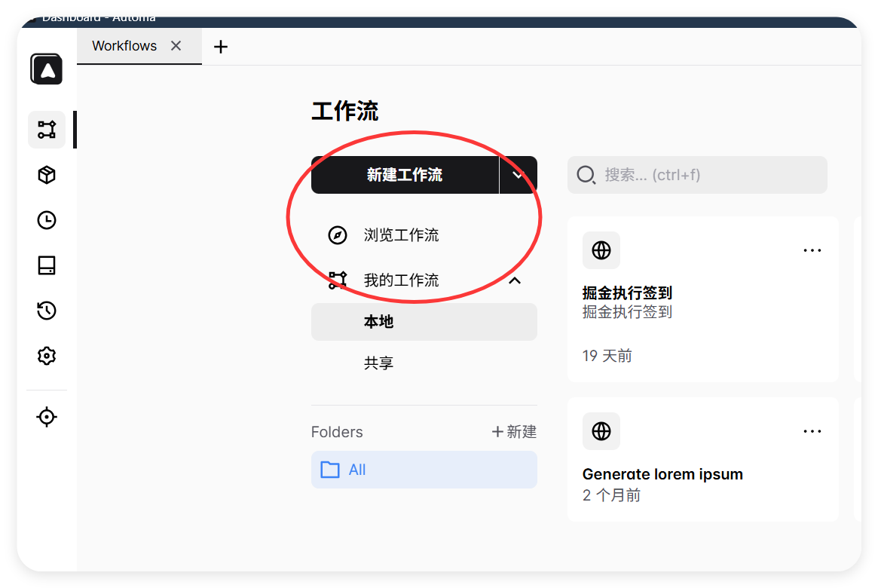Open the packages cube icon

47,175
